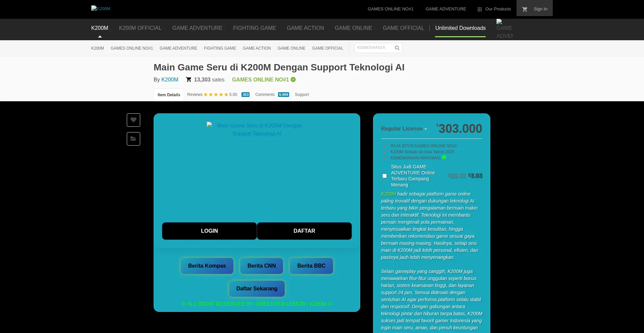Click GAMES ONLINE NO#1 in top header
Viewport: 644px width, 333px height.
[x=390, y=9]
